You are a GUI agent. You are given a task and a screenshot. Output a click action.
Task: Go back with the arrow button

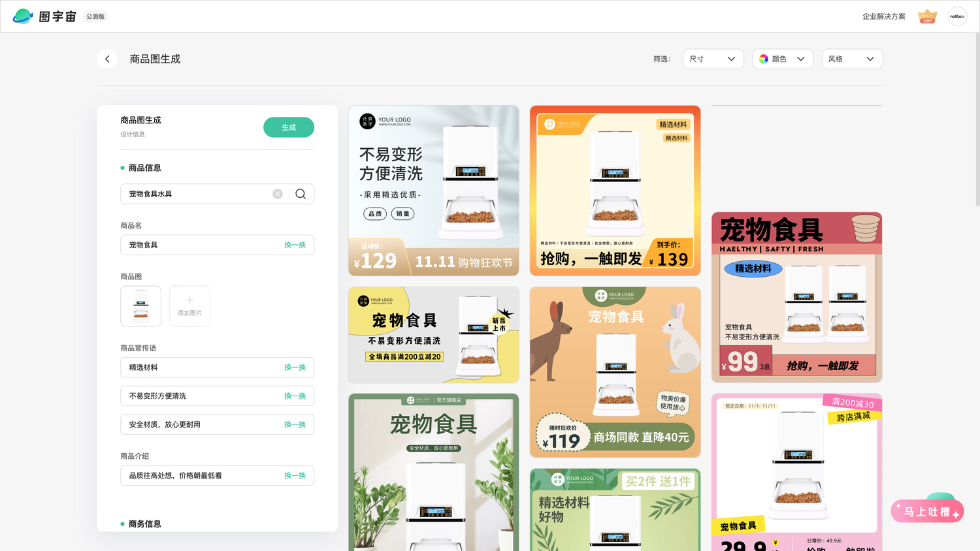pyautogui.click(x=107, y=59)
